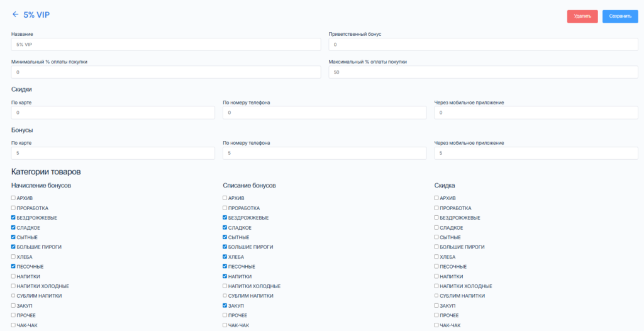Tick ЧАК-ЧАК checkbox in Скидка column
The image size is (644, 331).
[436, 325]
